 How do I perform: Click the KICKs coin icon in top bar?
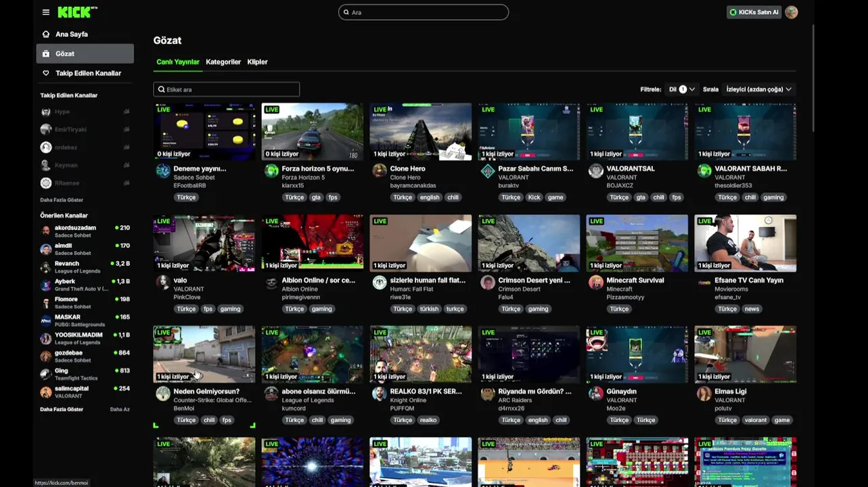[x=733, y=12]
